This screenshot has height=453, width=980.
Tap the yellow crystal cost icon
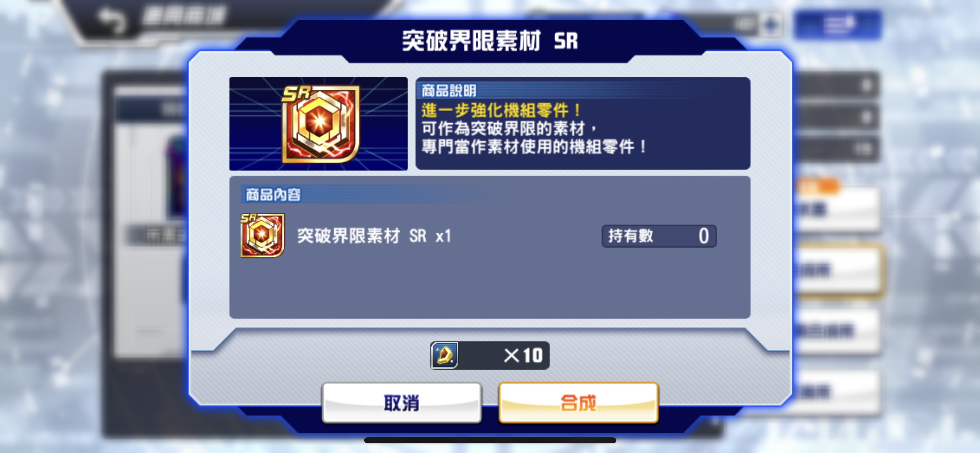444,355
